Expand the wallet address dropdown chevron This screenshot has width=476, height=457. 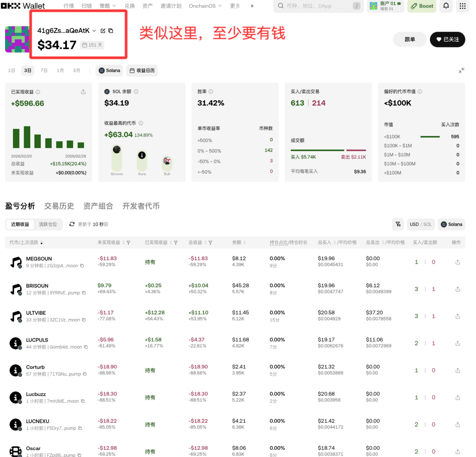point(94,31)
